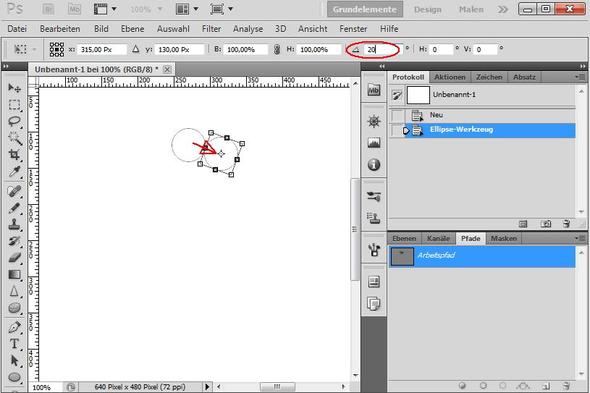Create new path icon in Pfade panel
The height and width of the screenshot is (393, 590).
click(546, 386)
